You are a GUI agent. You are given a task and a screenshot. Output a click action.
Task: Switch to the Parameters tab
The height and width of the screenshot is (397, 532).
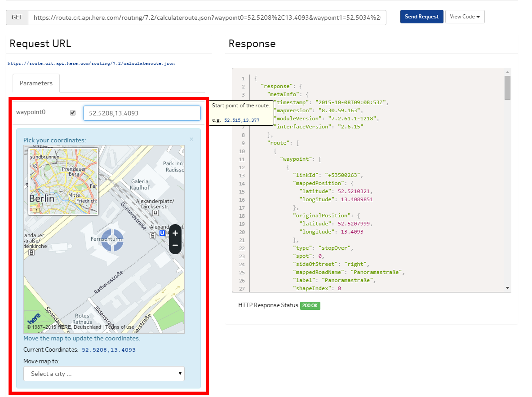click(x=36, y=83)
